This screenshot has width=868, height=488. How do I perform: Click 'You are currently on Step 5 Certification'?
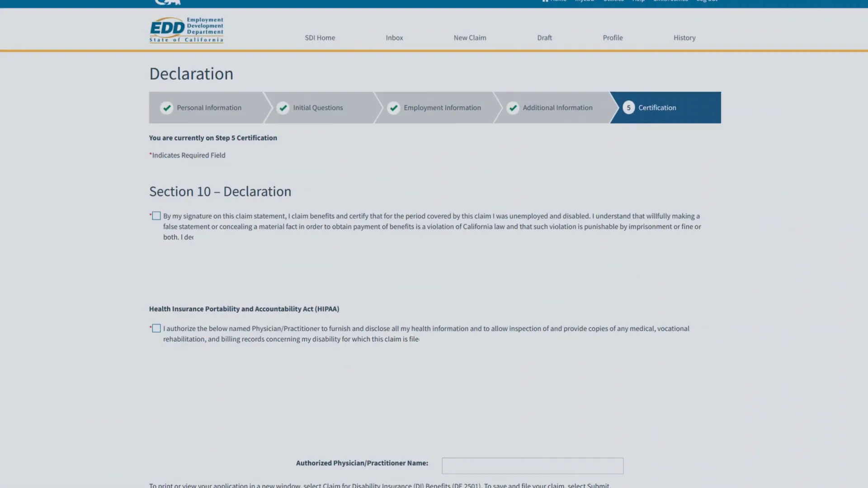coord(213,138)
